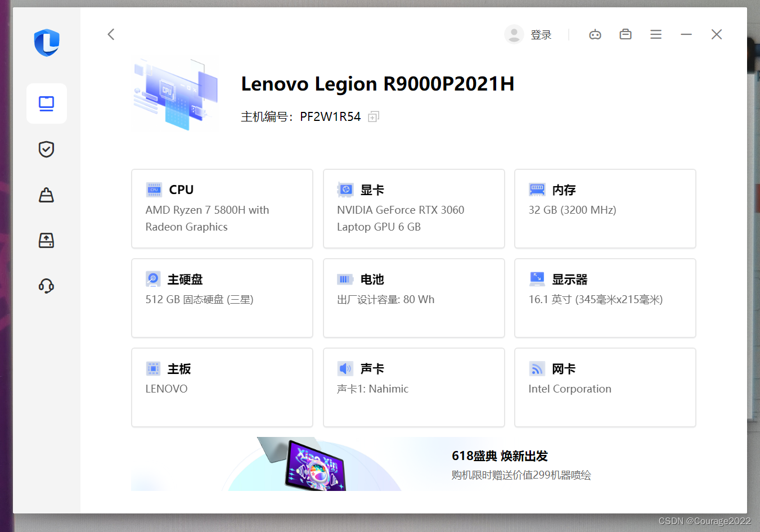The image size is (760, 532).
Task: Click the 声卡 sound card speaker icon
Action: (x=345, y=368)
